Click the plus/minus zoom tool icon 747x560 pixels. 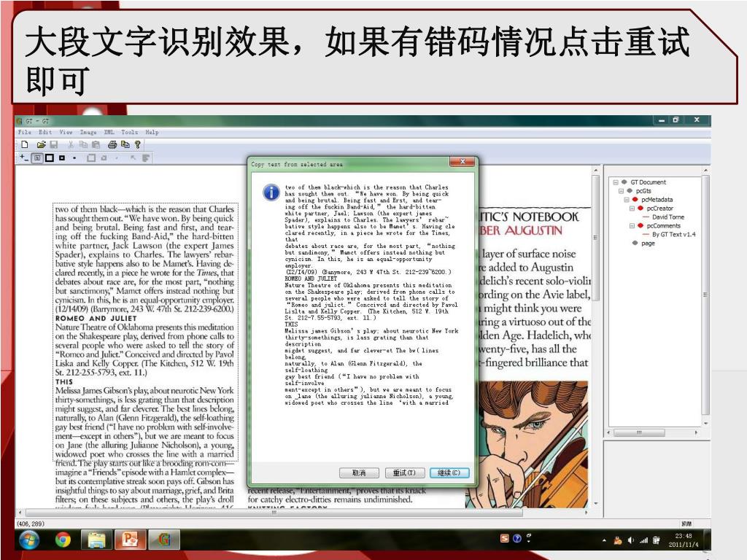click(x=24, y=157)
